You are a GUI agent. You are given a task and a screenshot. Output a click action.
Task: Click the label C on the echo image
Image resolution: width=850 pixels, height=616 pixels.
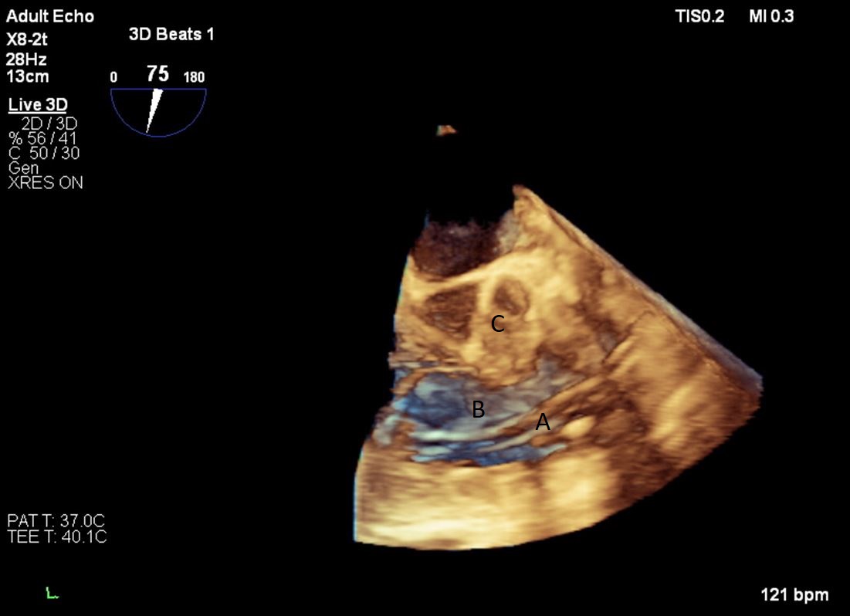498,324
